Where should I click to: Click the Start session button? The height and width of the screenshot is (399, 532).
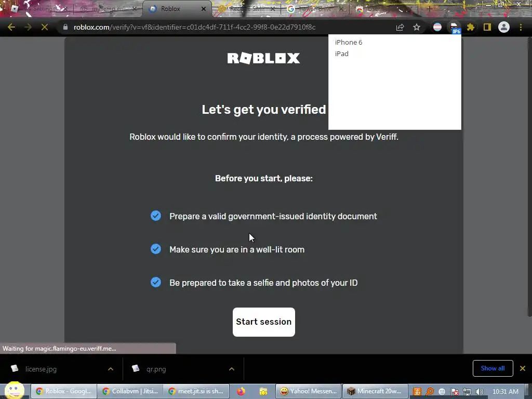point(263,322)
